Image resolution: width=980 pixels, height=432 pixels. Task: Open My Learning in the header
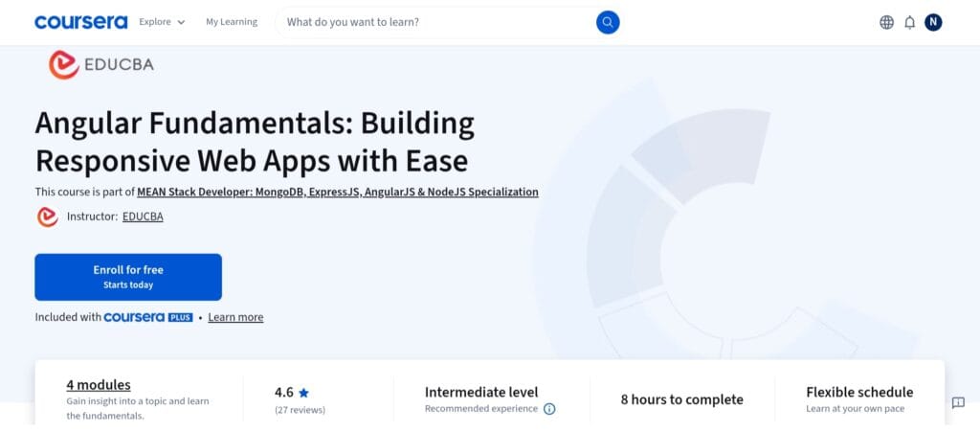click(232, 22)
